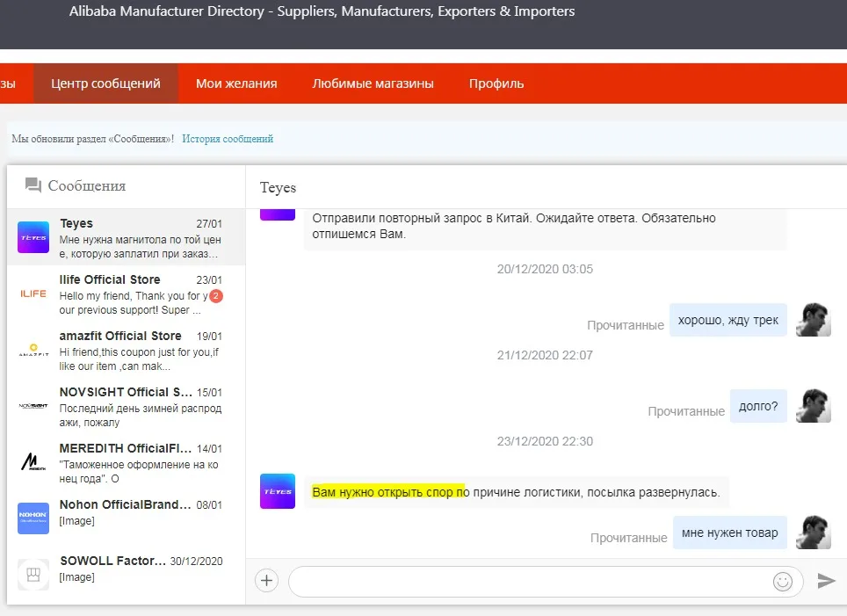Screen dimensions: 847x616
Task: Click the SOWOLL Factory store icon
Action: [x=33, y=575]
